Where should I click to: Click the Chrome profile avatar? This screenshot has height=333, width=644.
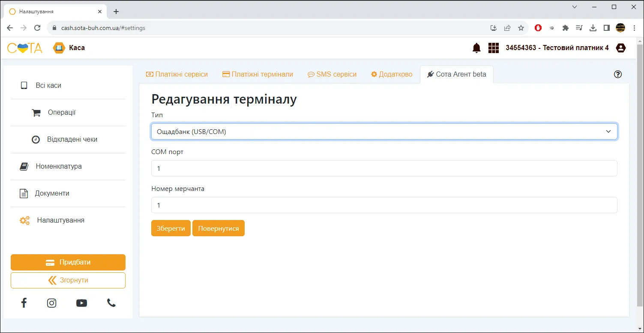pyautogui.click(x=620, y=28)
